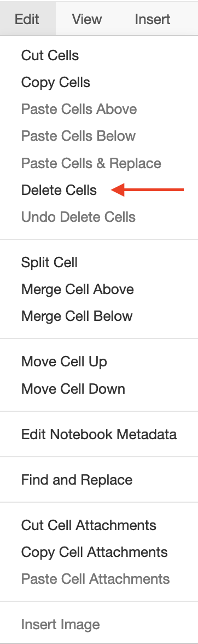Open the View menu

pyautogui.click(x=87, y=19)
